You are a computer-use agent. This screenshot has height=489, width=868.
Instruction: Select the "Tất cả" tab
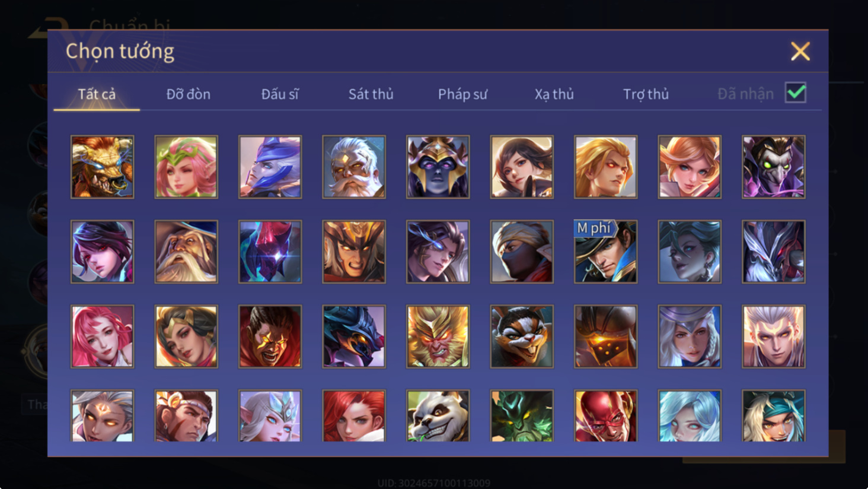coord(97,94)
